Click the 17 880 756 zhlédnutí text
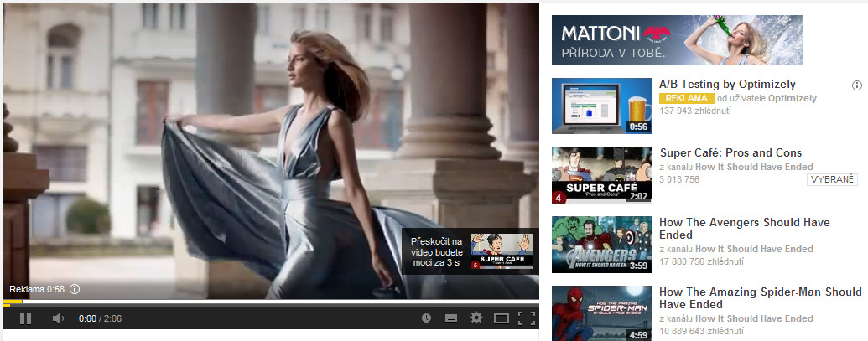The height and width of the screenshot is (341, 868). [701, 262]
